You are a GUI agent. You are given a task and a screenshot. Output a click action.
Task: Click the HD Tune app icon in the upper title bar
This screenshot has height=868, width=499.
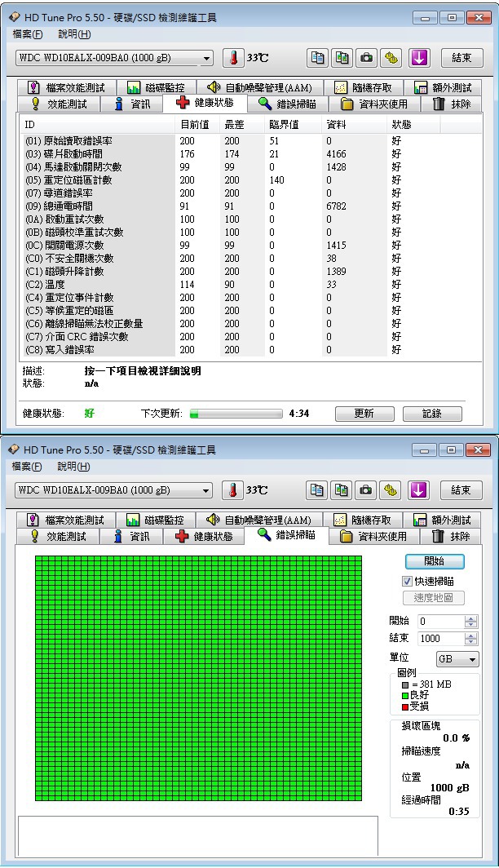[15, 17]
